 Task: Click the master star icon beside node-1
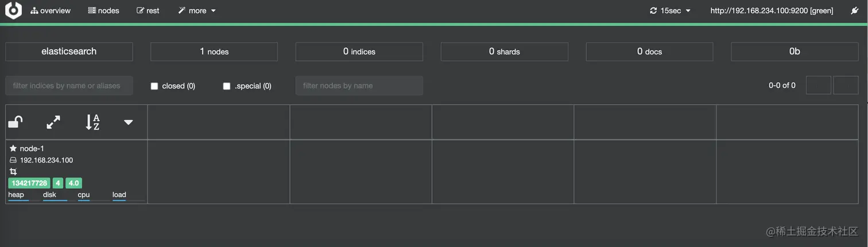coord(13,148)
